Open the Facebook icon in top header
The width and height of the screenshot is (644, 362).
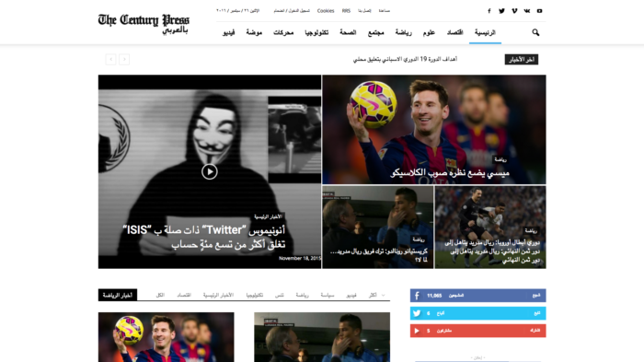pos(489,11)
